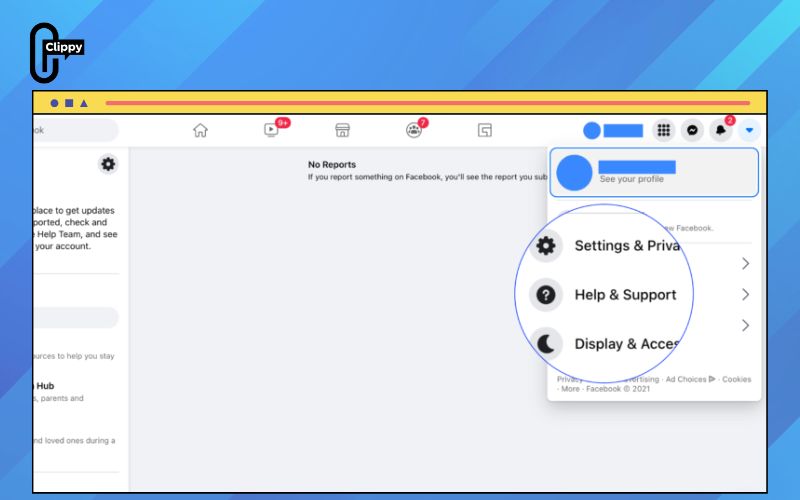Open the notifications bell icon

pos(720,131)
